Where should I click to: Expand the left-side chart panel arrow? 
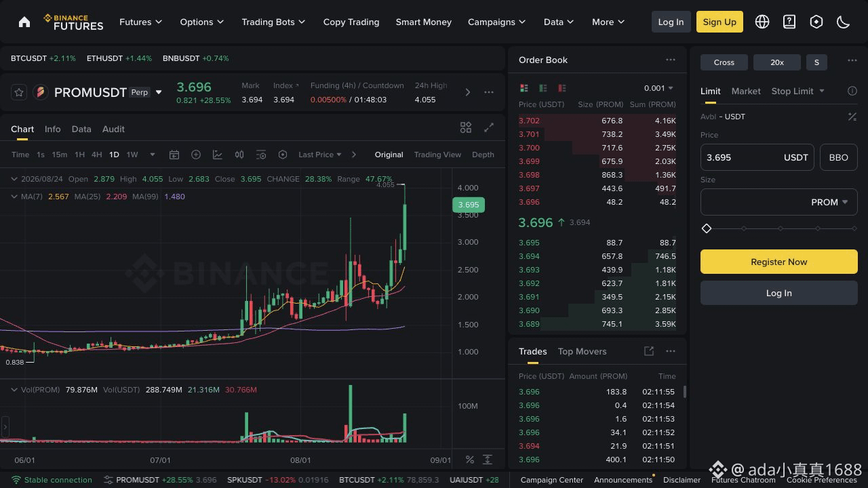5,427
